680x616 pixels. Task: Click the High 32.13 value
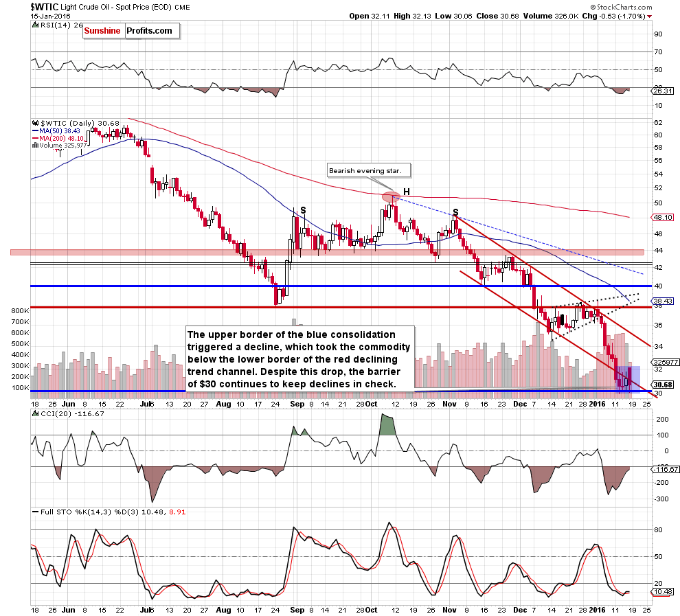coord(412,16)
